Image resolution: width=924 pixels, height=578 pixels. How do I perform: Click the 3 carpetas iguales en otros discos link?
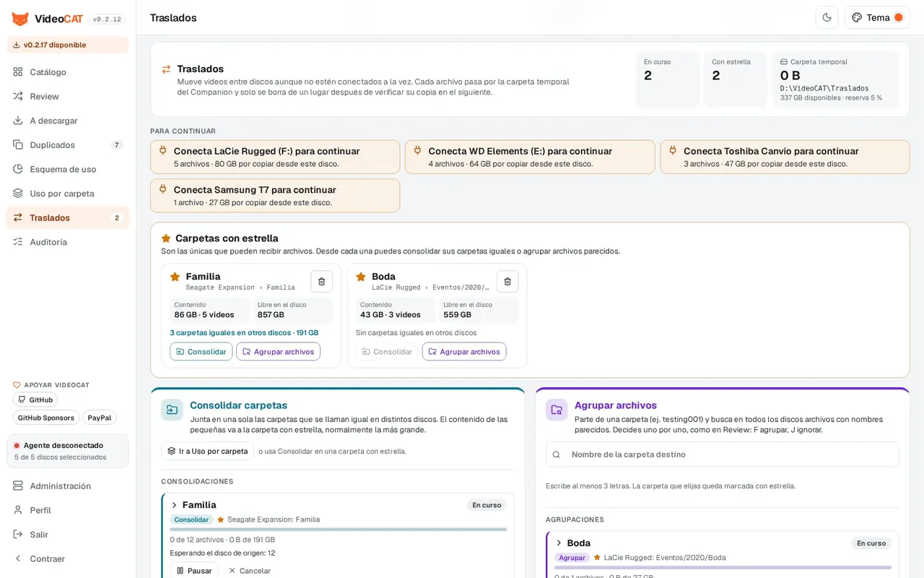pos(244,333)
